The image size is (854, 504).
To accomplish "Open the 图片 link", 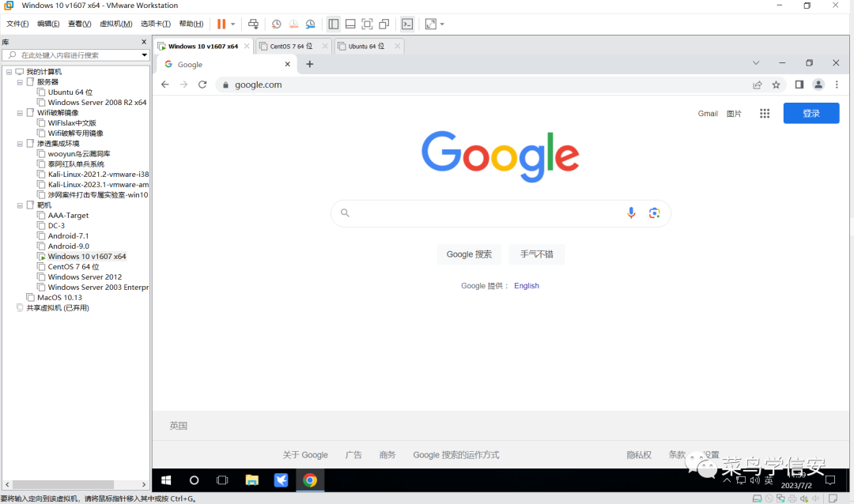I will tap(734, 114).
